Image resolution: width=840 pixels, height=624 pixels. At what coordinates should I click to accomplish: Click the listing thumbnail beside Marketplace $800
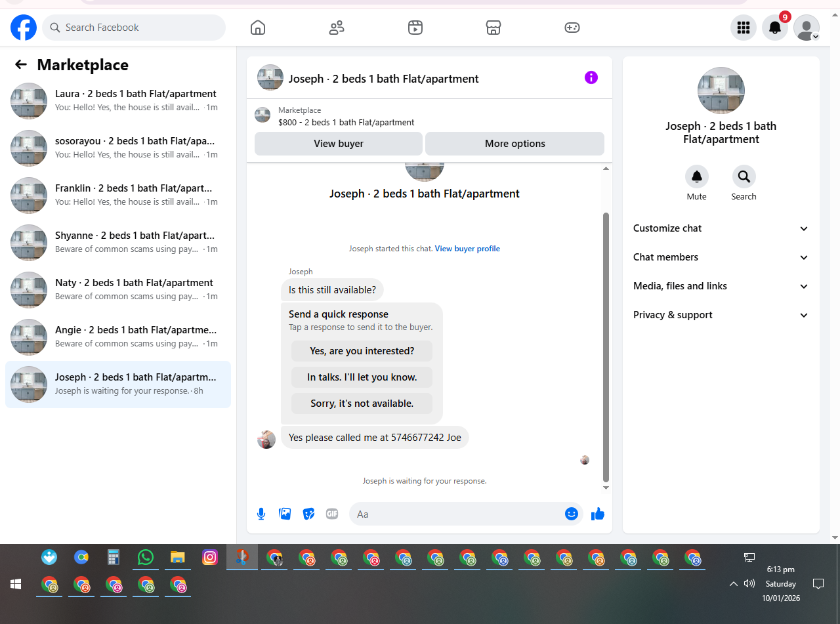[x=262, y=115]
